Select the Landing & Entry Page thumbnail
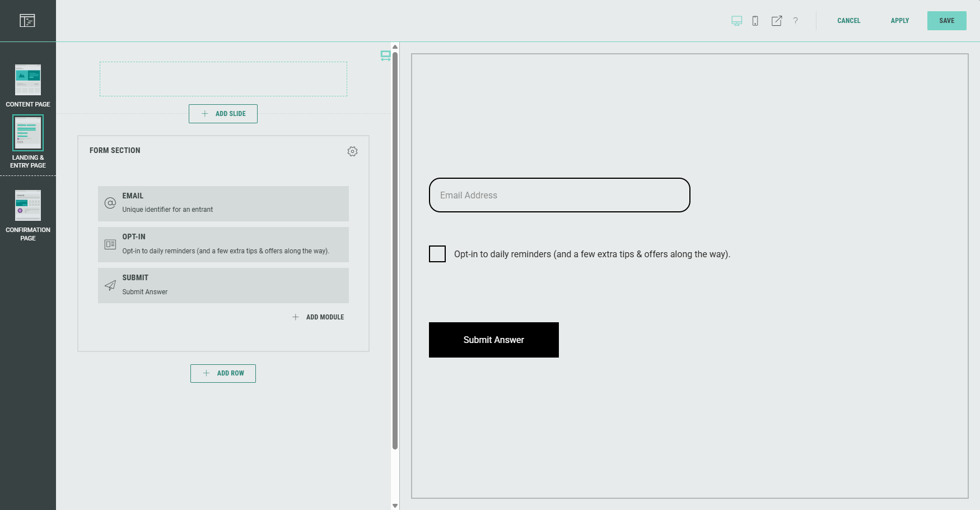This screenshot has width=980, height=510. (x=28, y=133)
